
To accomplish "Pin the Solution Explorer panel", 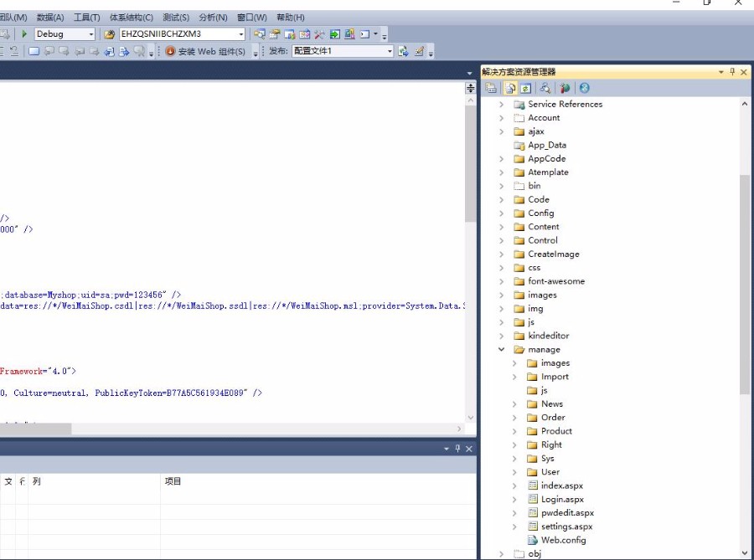I will (x=732, y=71).
